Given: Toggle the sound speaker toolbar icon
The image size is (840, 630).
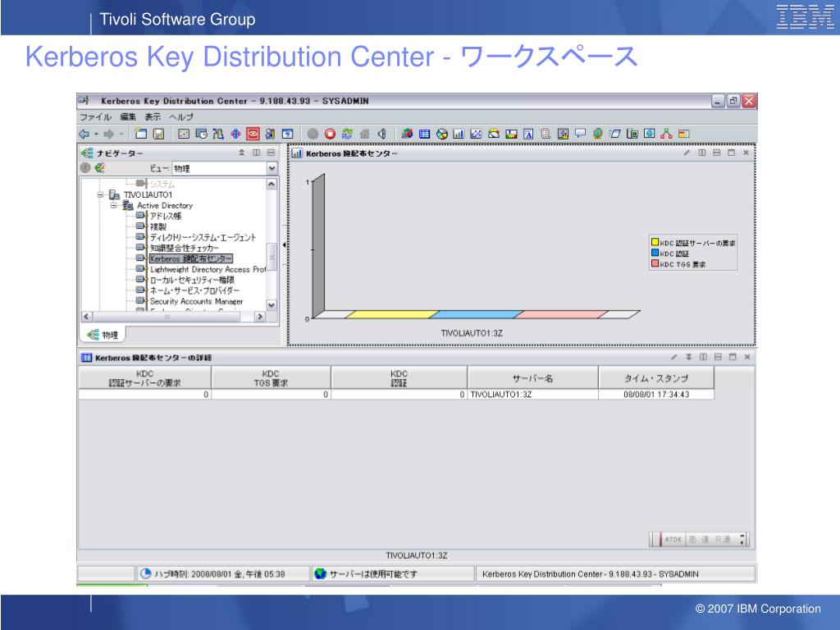Looking at the screenshot, I should coord(382,134).
